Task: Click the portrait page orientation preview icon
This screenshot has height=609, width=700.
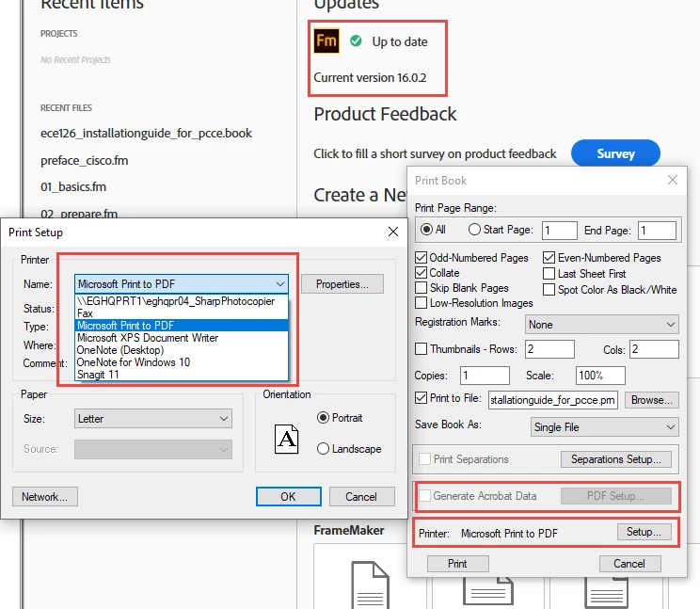Action: (286, 439)
